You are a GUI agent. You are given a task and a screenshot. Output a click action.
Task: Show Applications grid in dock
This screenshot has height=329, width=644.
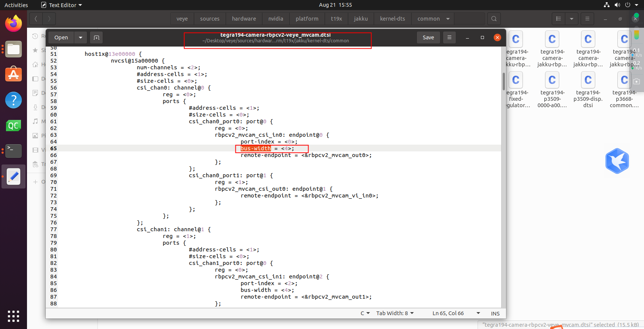point(13,316)
